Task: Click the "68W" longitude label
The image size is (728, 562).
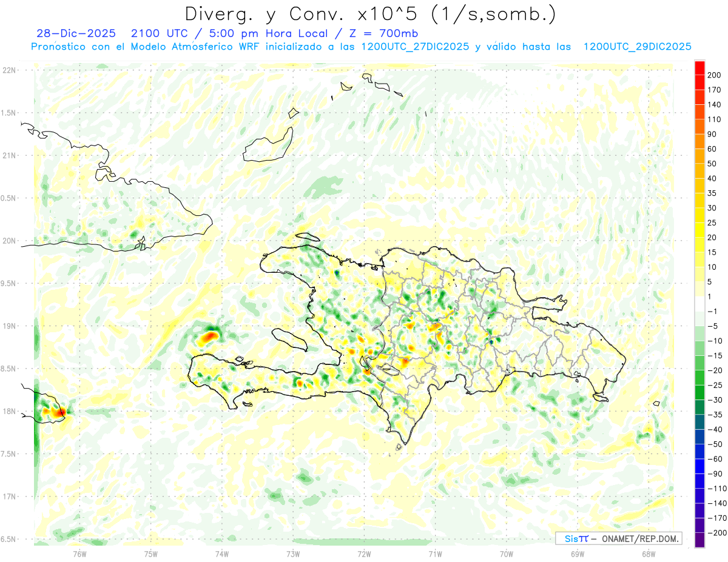Action: [649, 553]
